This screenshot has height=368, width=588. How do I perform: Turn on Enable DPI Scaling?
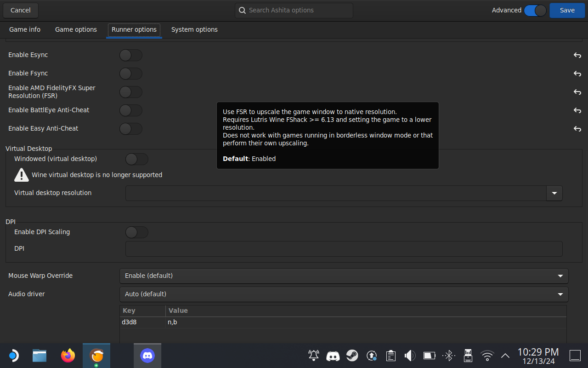137,232
